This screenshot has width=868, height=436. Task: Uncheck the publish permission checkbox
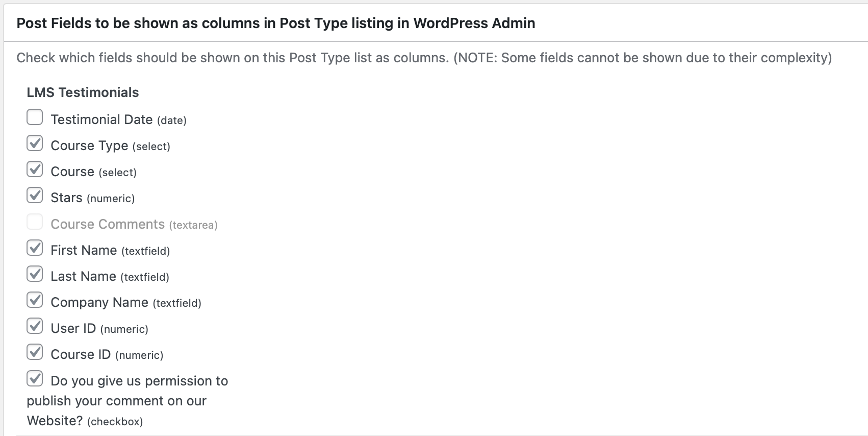pyautogui.click(x=35, y=378)
